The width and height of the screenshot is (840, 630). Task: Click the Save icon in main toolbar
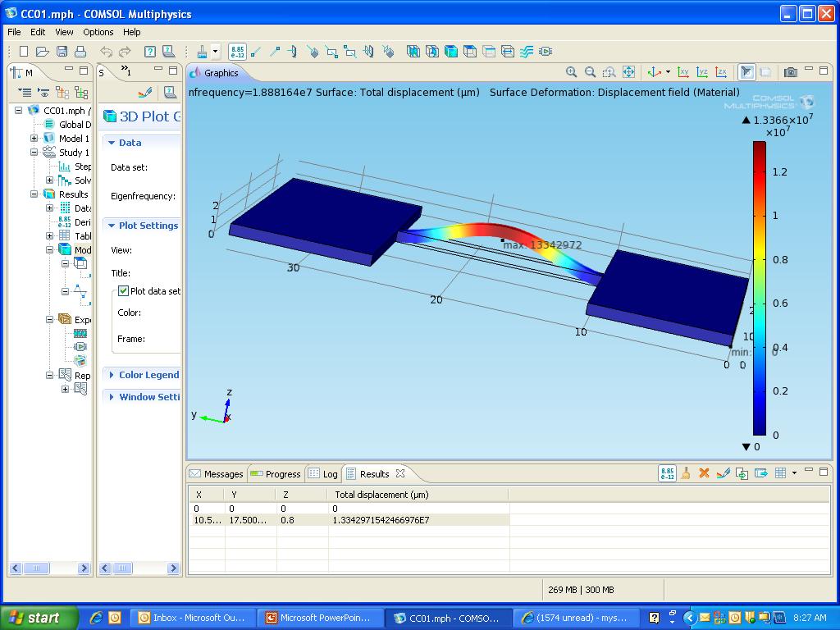62,52
